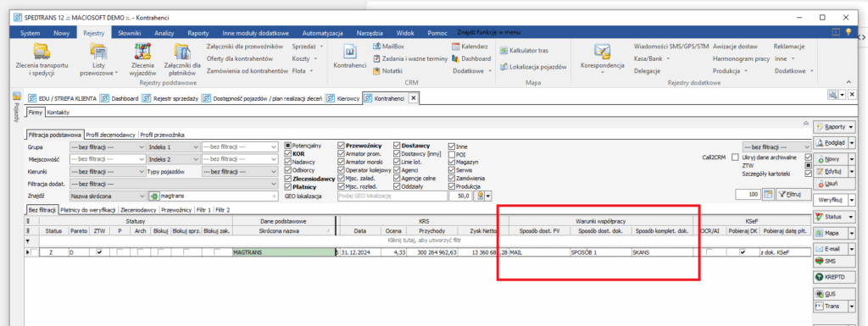This screenshot has width=868, height=326.
Task: Click the Nowy button
Action: click(x=830, y=158)
